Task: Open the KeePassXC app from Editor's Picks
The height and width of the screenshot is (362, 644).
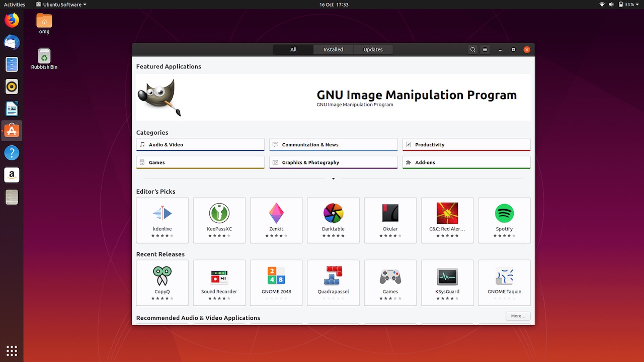Action: point(219,220)
